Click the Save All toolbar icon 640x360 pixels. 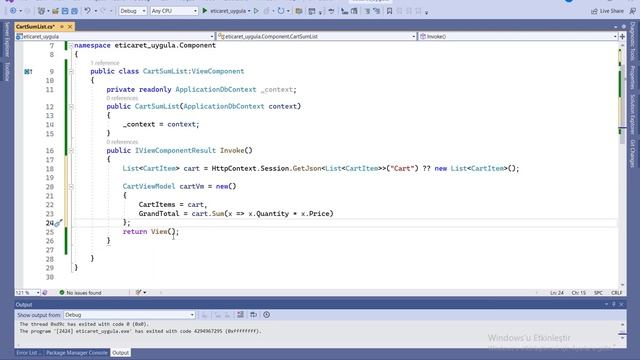click(x=74, y=11)
